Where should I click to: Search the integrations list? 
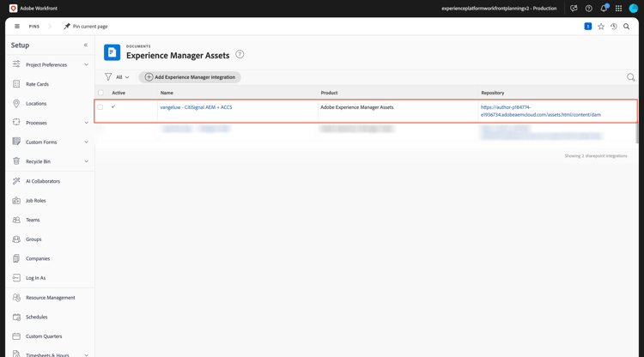pyautogui.click(x=630, y=77)
